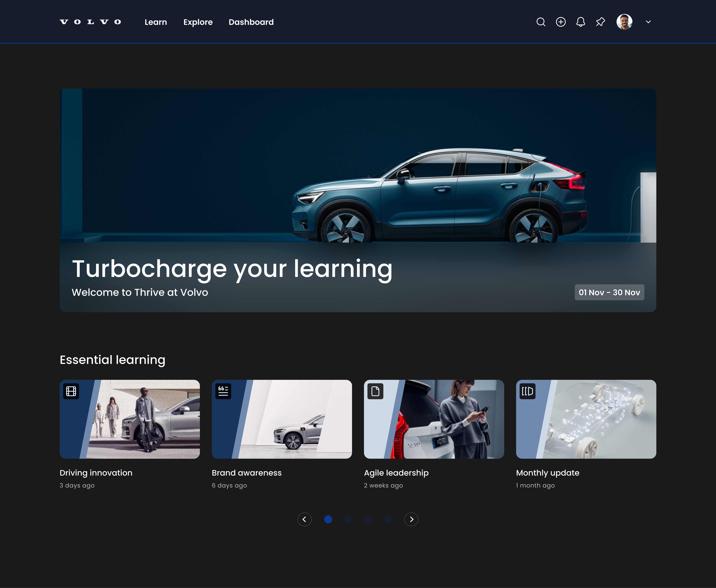Image resolution: width=716 pixels, height=588 pixels.
Task: Click the plus circle create icon
Action: point(561,22)
